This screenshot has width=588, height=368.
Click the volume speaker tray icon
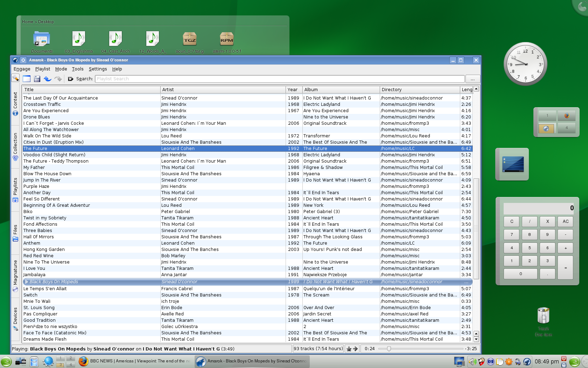click(x=472, y=362)
